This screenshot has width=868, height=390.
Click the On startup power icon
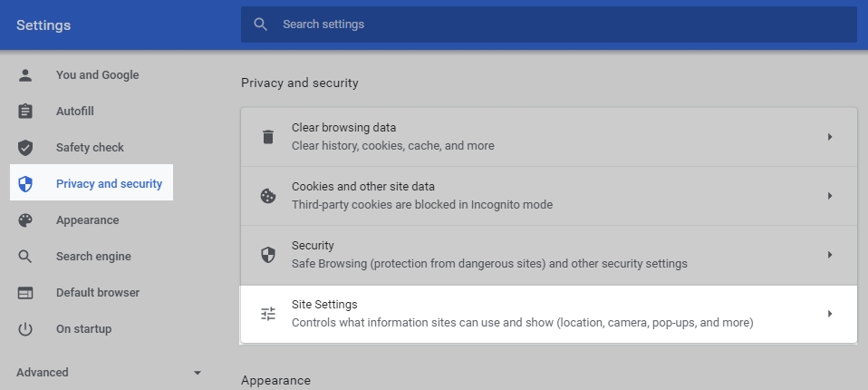(x=25, y=329)
